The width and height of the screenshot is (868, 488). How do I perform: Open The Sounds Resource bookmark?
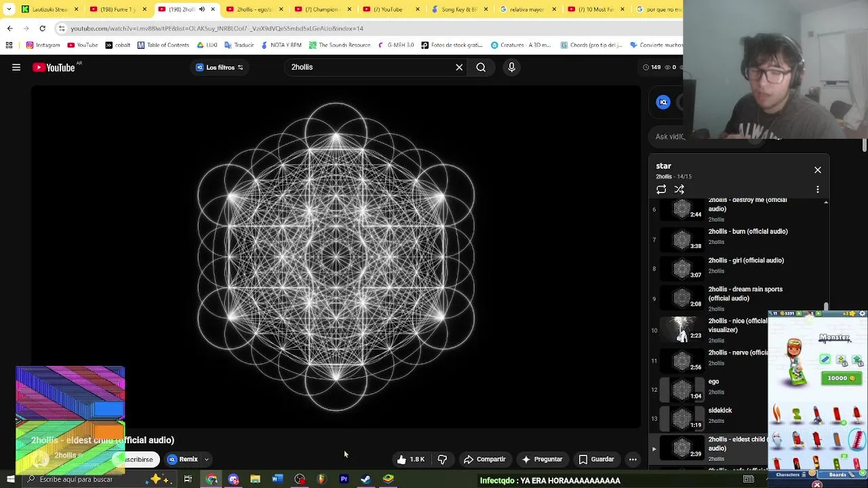(339, 45)
